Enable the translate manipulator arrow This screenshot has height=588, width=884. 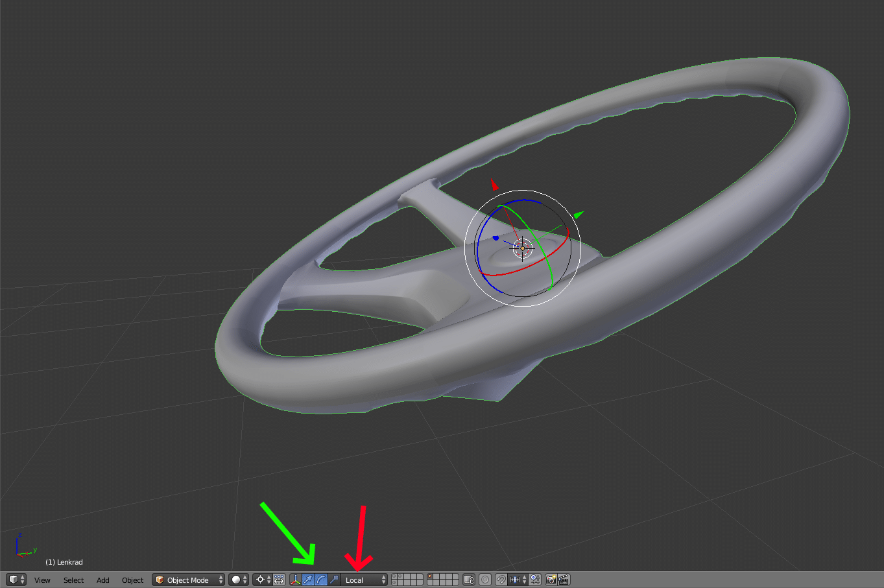pyautogui.click(x=308, y=580)
